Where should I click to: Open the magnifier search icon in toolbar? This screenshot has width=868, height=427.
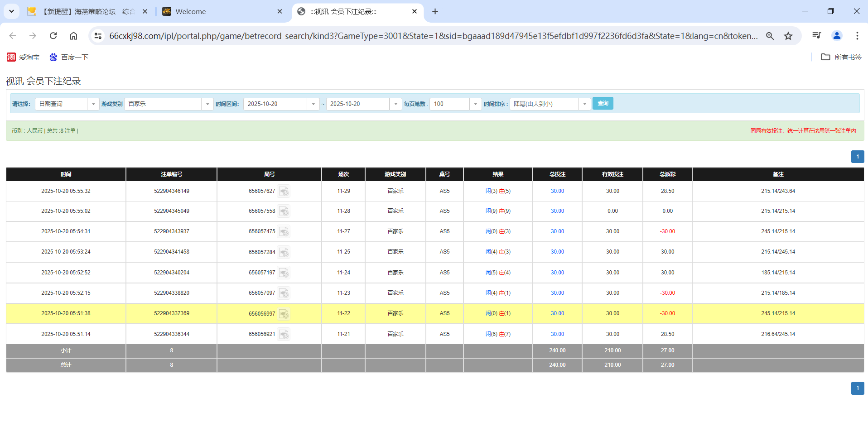point(770,35)
